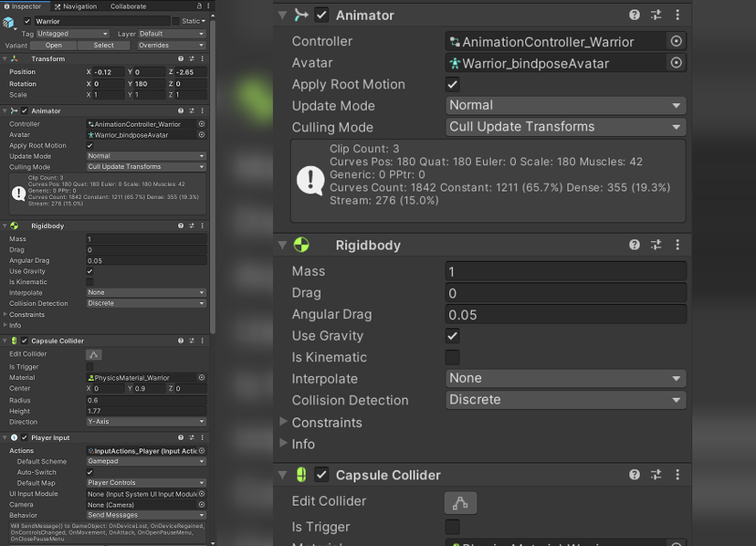Click the Rigidbody component icon
The height and width of the screenshot is (546, 756).
(x=301, y=245)
